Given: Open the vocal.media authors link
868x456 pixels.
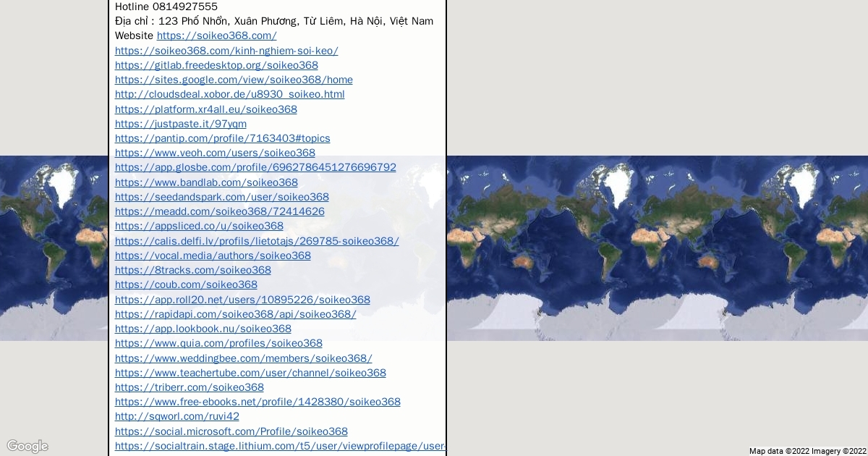Looking at the screenshot, I should coord(213,256).
